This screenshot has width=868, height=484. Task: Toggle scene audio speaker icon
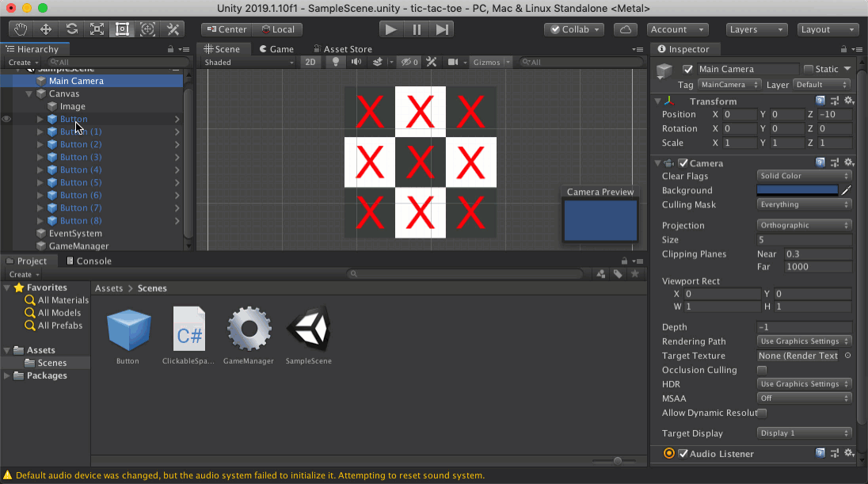pyautogui.click(x=356, y=62)
